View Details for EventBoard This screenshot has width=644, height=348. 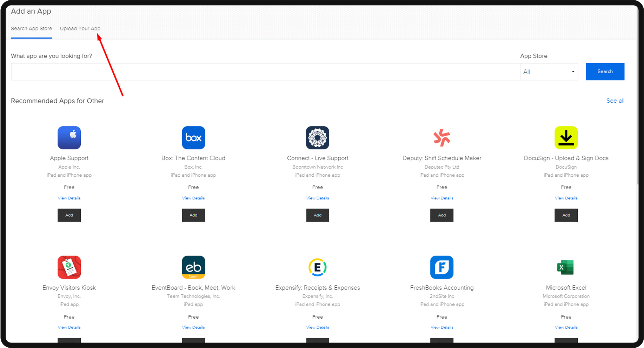[x=193, y=328]
